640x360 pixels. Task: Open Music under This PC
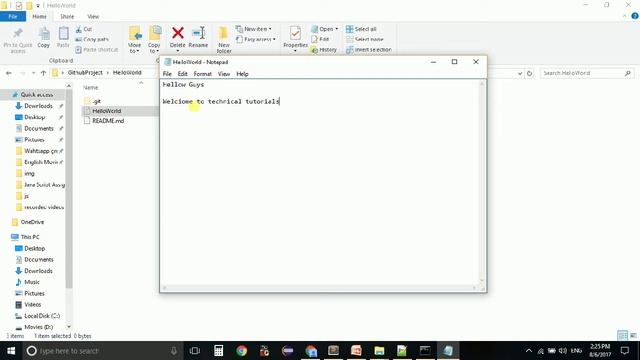click(31, 282)
